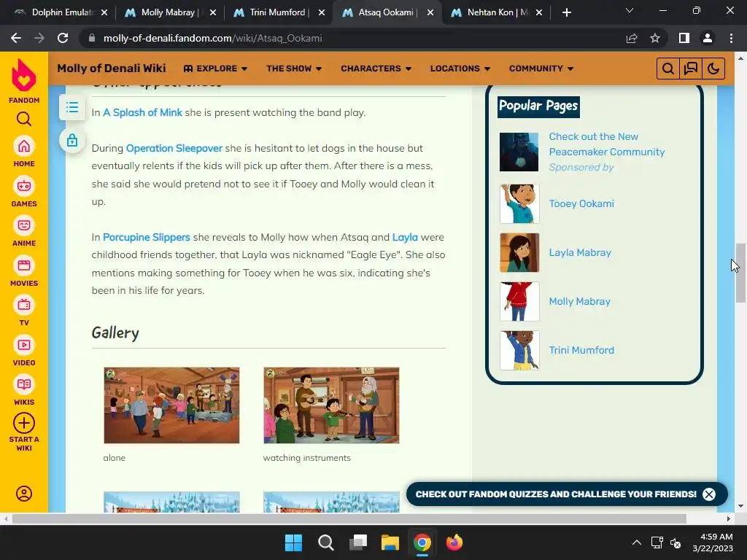Toggle dark mode moon icon
This screenshot has width=747, height=560.
713,69
